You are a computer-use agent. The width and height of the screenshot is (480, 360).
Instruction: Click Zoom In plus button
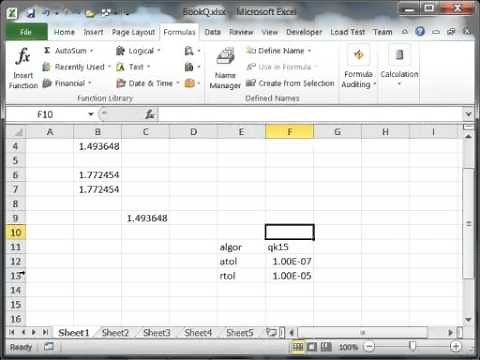pos(456,347)
